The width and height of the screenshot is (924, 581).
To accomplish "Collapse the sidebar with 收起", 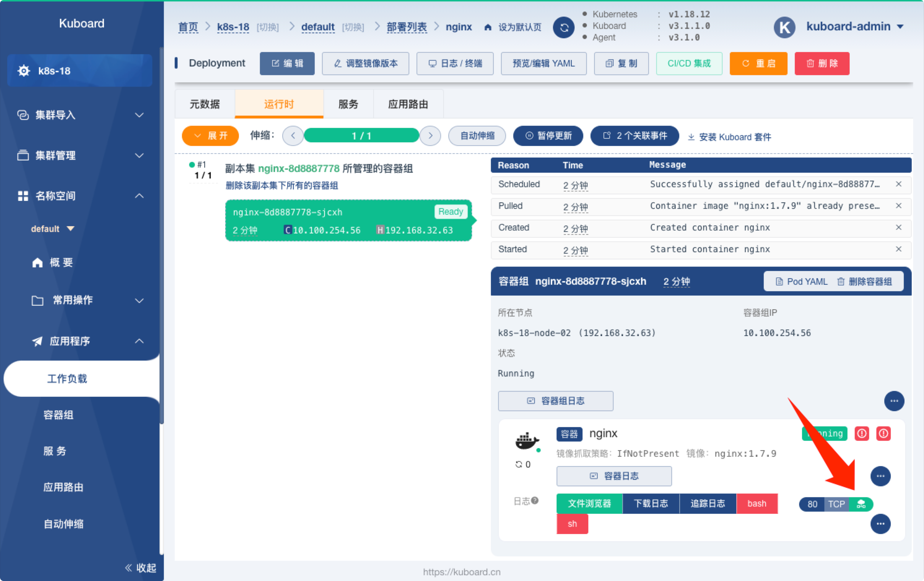I will (x=140, y=568).
